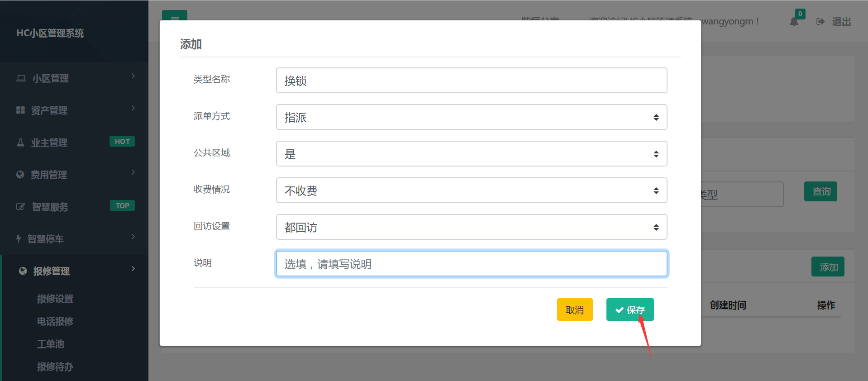The height and width of the screenshot is (381, 868).
Task: Click the yellow 取消 button
Action: [574, 310]
